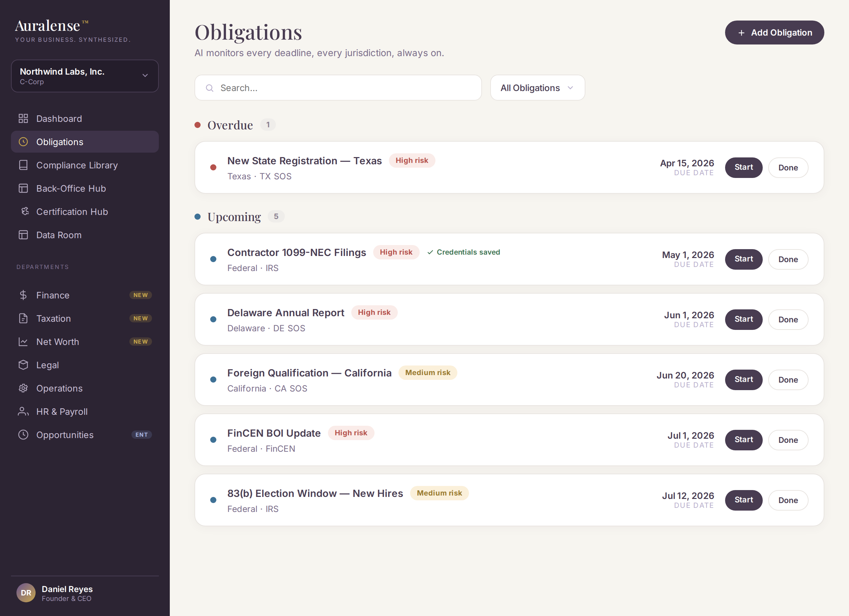Open Certification Hub in sidebar
This screenshot has width=849, height=616.
pos(85,211)
